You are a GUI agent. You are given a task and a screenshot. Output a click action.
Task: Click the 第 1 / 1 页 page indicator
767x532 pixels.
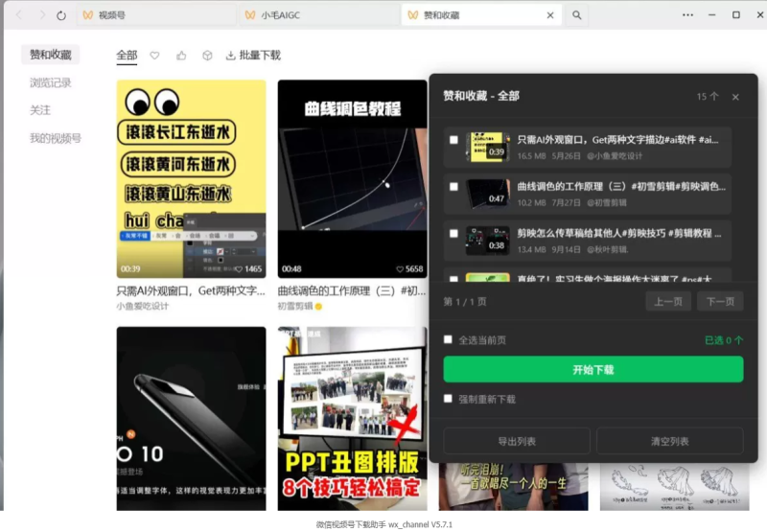pyautogui.click(x=465, y=302)
